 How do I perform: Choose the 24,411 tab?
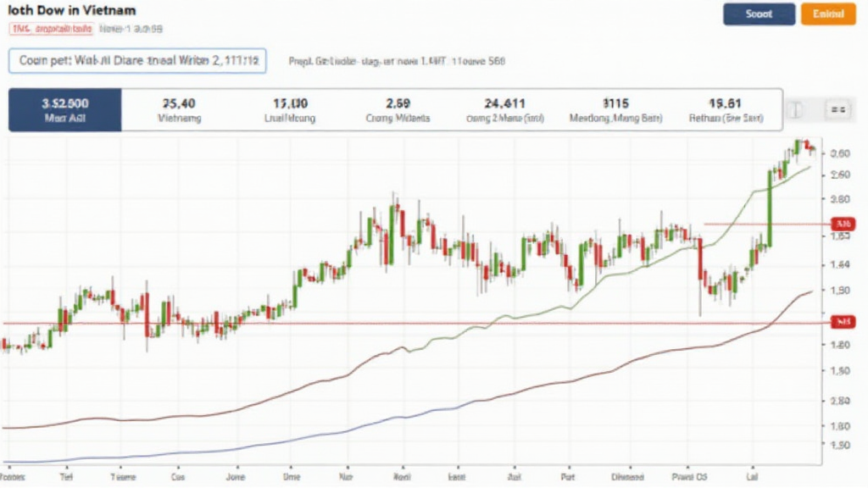click(x=505, y=110)
